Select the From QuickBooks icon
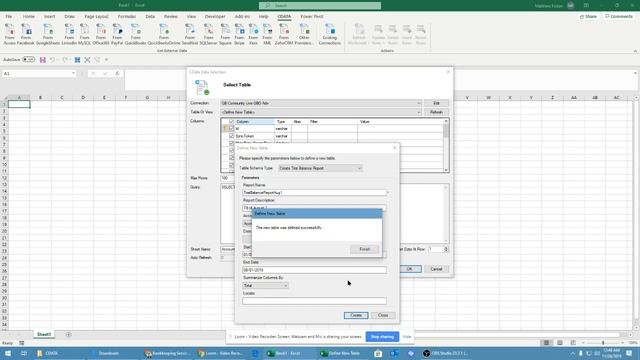Image resolution: width=640 pixels, height=360 pixels. 136,34
